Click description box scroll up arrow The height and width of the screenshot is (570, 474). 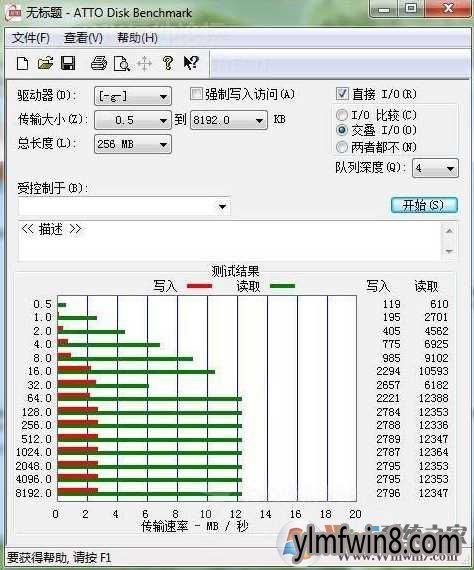[x=449, y=231]
